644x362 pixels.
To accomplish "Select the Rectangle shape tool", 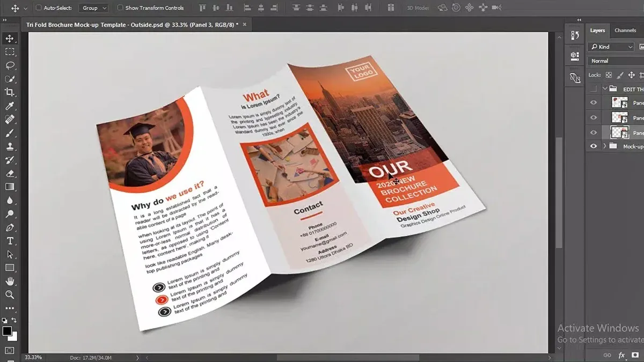I will click(x=10, y=268).
